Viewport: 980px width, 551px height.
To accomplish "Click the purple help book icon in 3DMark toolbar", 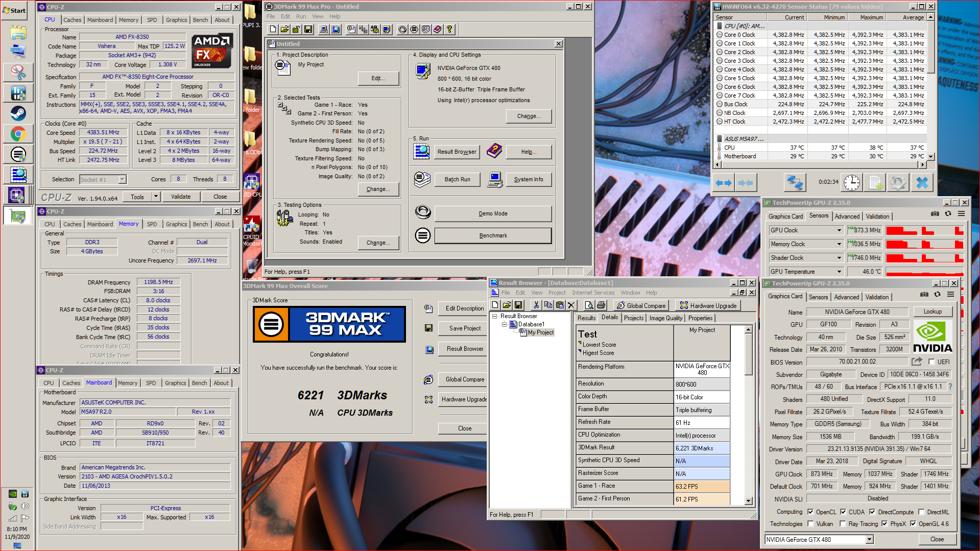I will coord(438,30).
